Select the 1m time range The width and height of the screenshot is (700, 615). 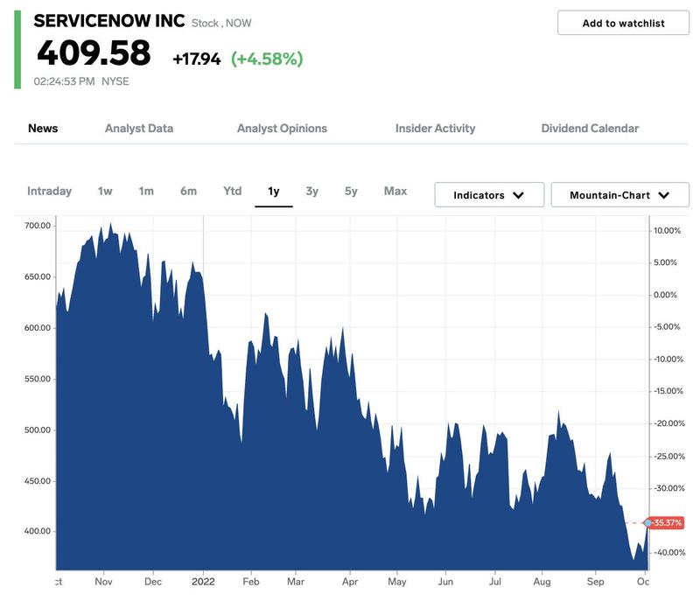point(146,191)
